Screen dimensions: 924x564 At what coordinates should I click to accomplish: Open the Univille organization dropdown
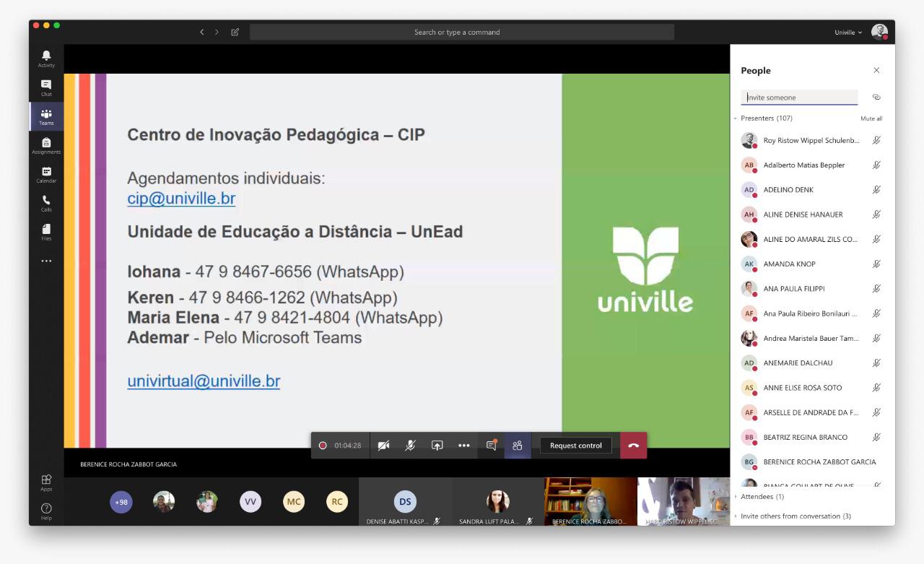point(848,32)
